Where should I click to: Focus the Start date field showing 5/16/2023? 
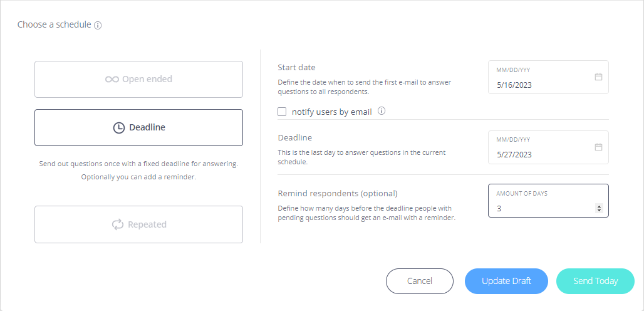pyautogui.click(x=548, y=77)
